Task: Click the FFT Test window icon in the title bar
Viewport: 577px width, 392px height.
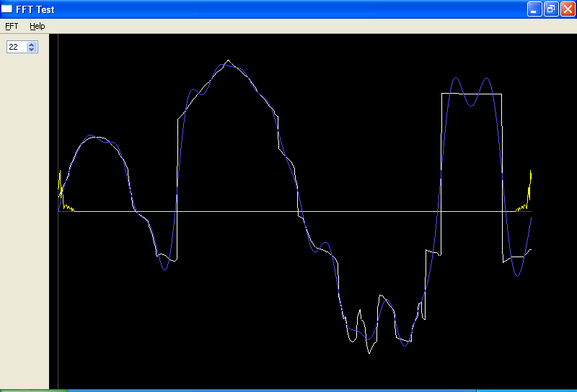Action: [7, 9]
